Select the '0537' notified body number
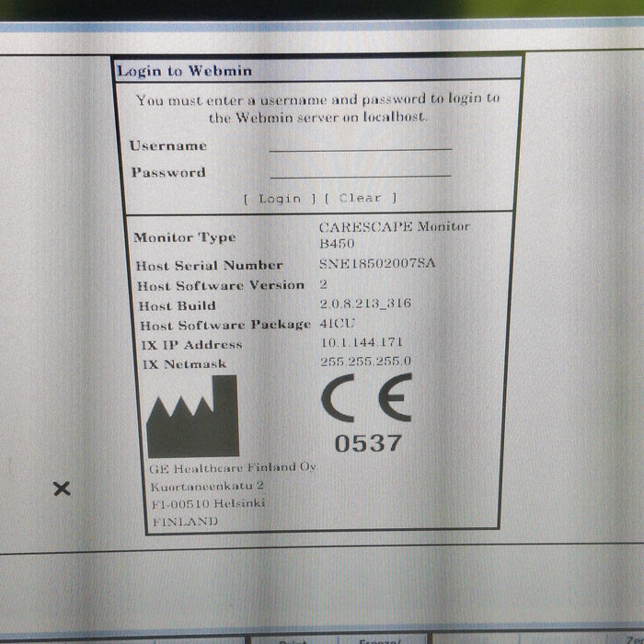 pos(368,443)
